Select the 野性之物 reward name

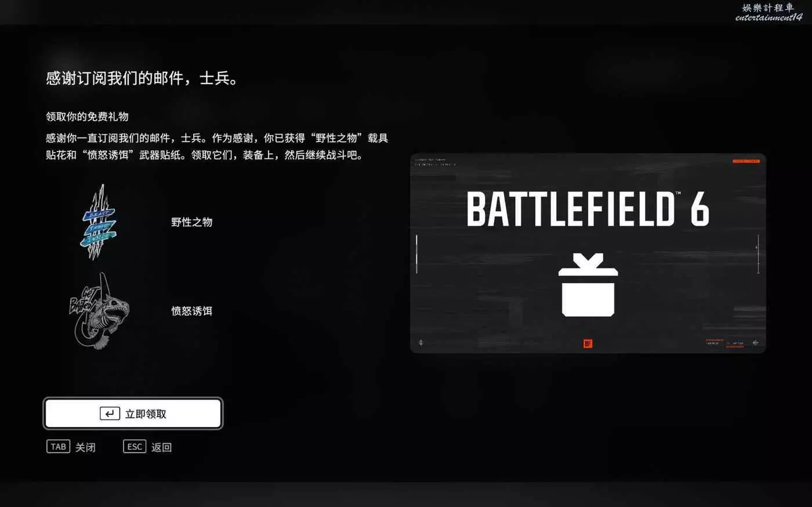point(191,222)
